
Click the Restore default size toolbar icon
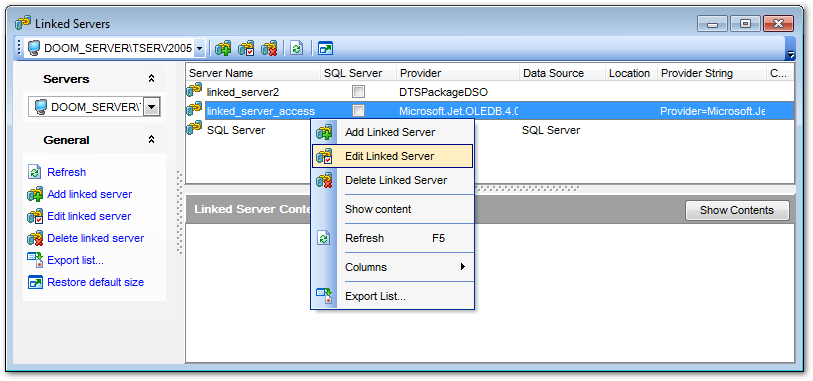tap(325, 49)
